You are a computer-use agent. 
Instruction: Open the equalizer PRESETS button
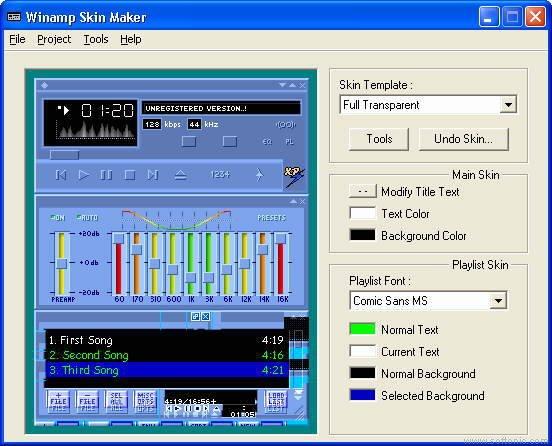tap(271, 218)
